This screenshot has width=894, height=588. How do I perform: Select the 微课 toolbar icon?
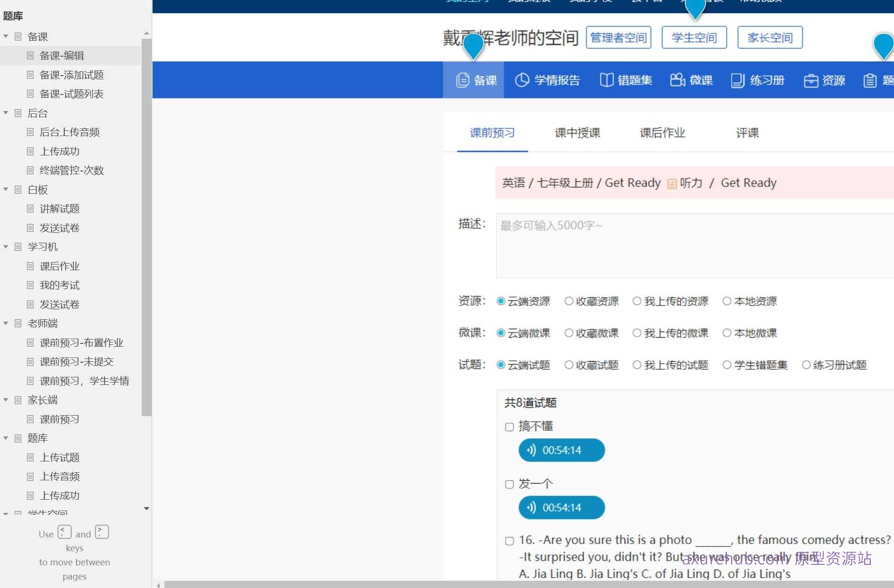pos(692,80)
